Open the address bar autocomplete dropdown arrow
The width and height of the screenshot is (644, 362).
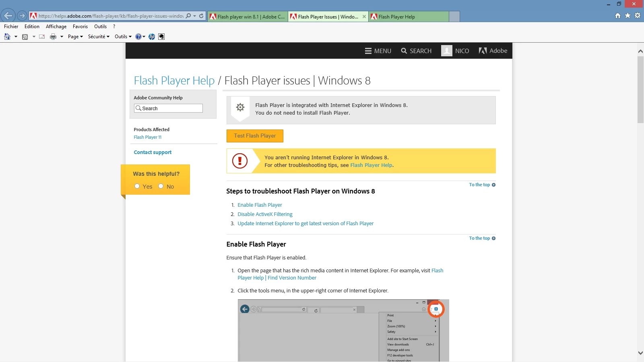[194, 16]
